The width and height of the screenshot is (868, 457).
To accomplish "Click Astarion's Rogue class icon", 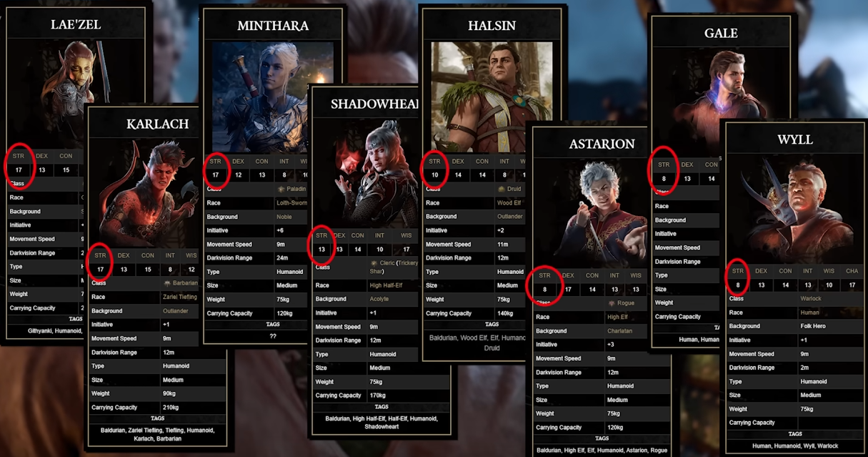I will point(612,303).
